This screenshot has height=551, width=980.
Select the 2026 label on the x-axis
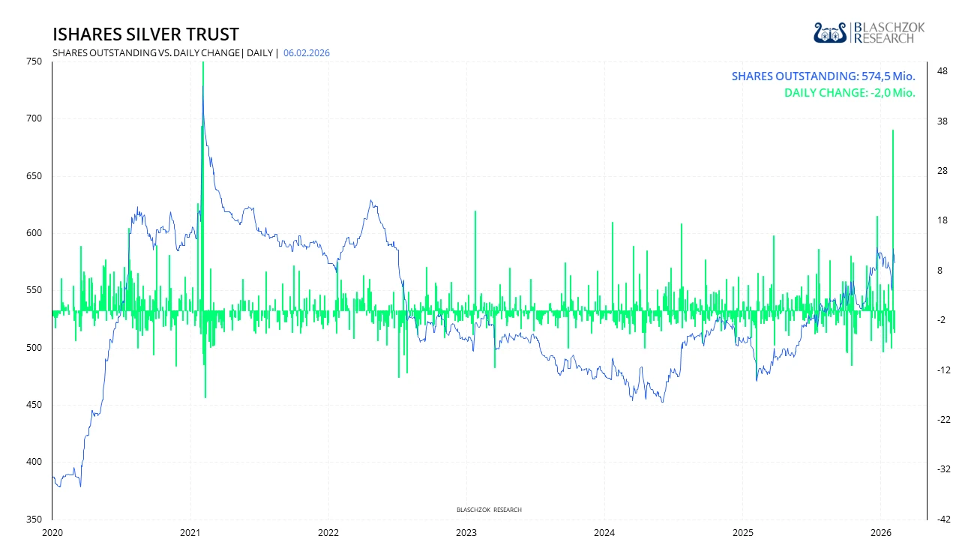point(882,535)
